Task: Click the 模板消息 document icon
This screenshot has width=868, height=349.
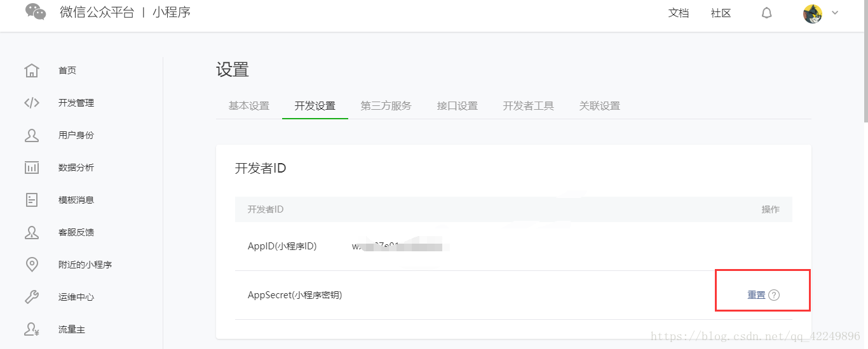Action: tap(32, 200)
